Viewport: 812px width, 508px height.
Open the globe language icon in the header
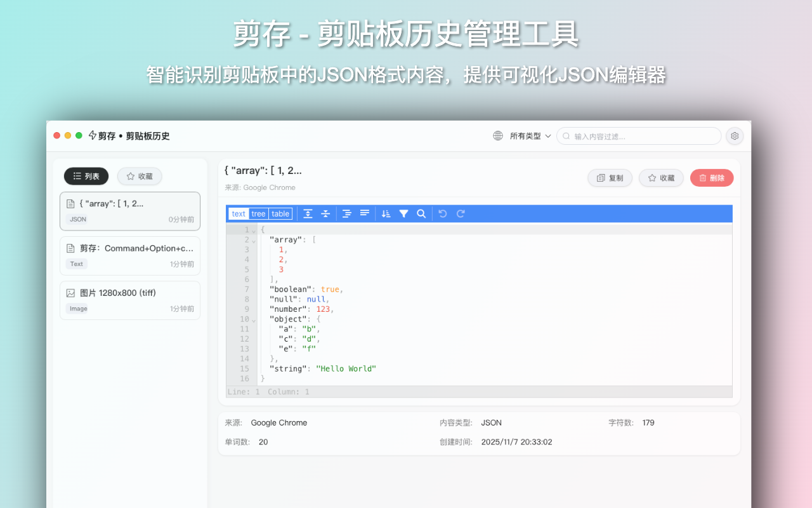[497, 135]
